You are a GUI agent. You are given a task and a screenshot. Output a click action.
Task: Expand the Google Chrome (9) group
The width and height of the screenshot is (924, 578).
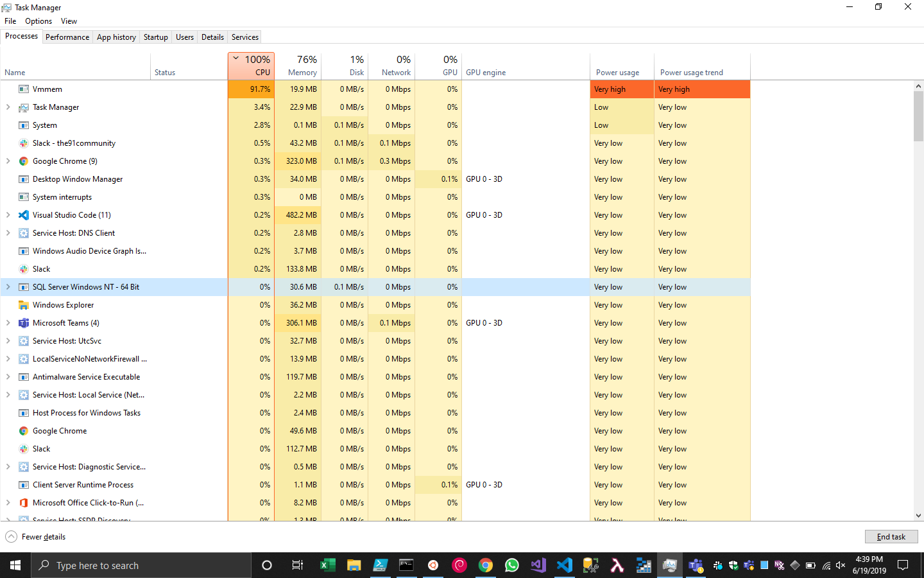pos(8,161)
